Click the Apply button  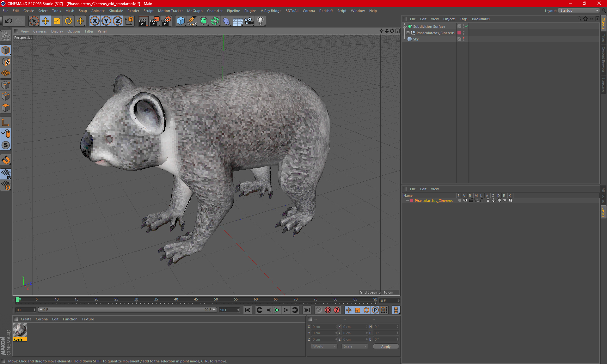[386, 347]
